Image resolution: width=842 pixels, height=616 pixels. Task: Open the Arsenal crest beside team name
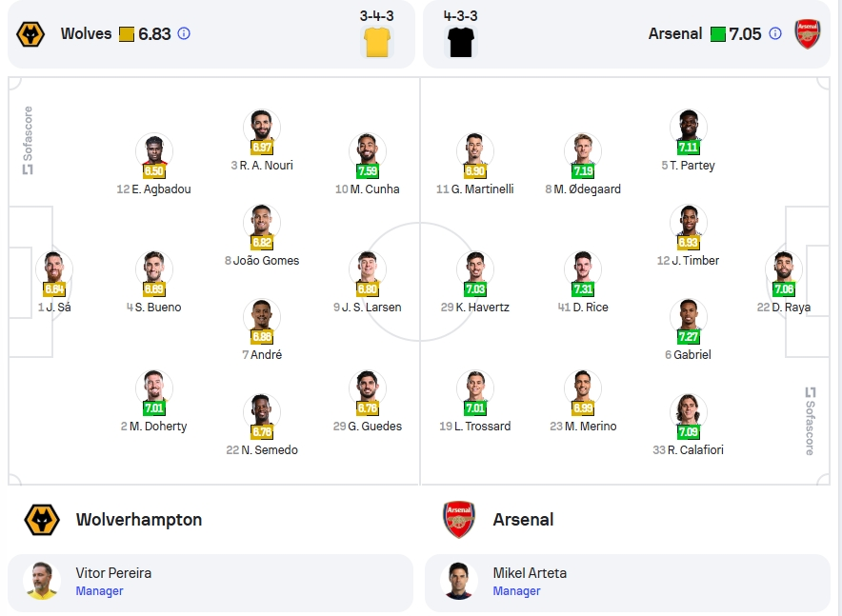(459, 520)
